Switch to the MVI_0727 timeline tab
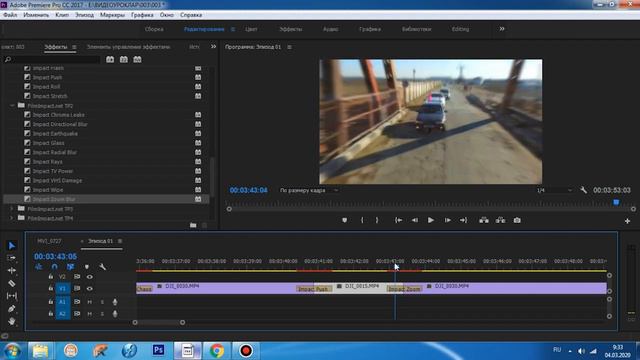The height and width of the screenshot is (360, 640). tap(49, 241)
